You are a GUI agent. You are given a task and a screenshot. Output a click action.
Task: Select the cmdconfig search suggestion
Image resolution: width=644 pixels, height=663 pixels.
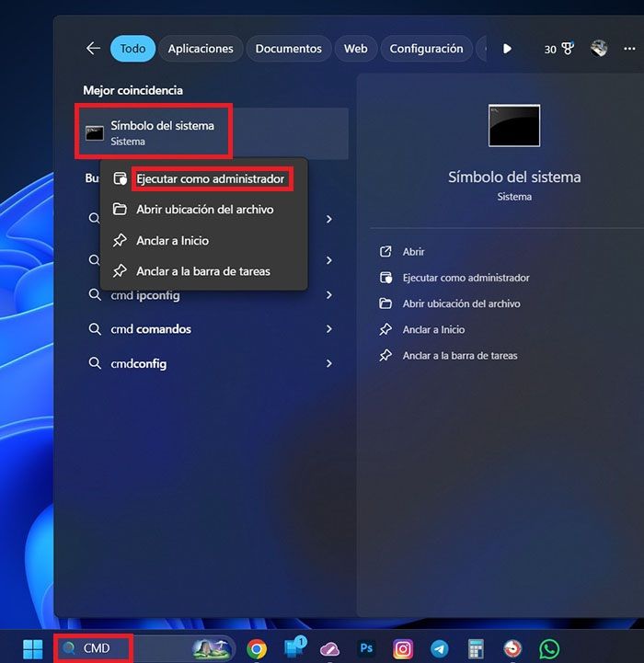pos(138,363)
